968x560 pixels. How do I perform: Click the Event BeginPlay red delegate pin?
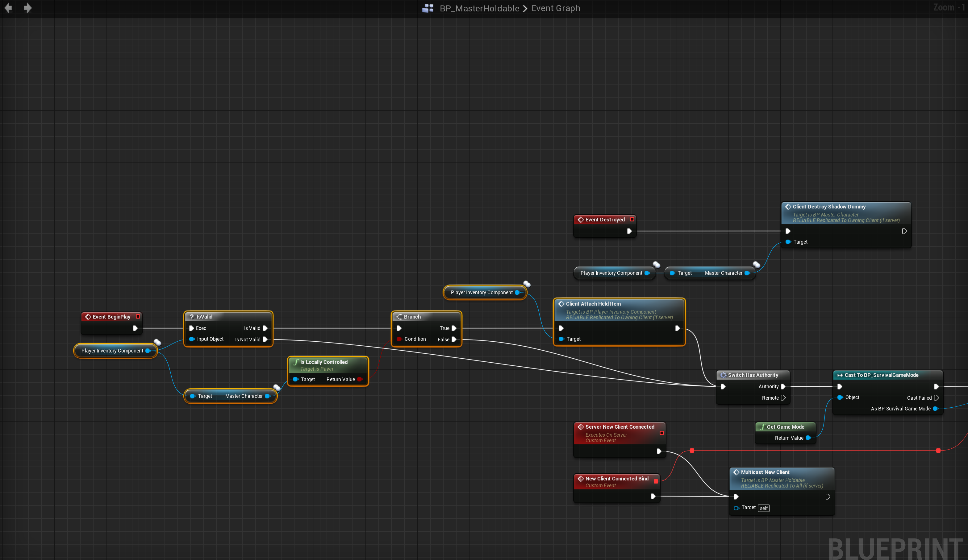tap(138, 316)
